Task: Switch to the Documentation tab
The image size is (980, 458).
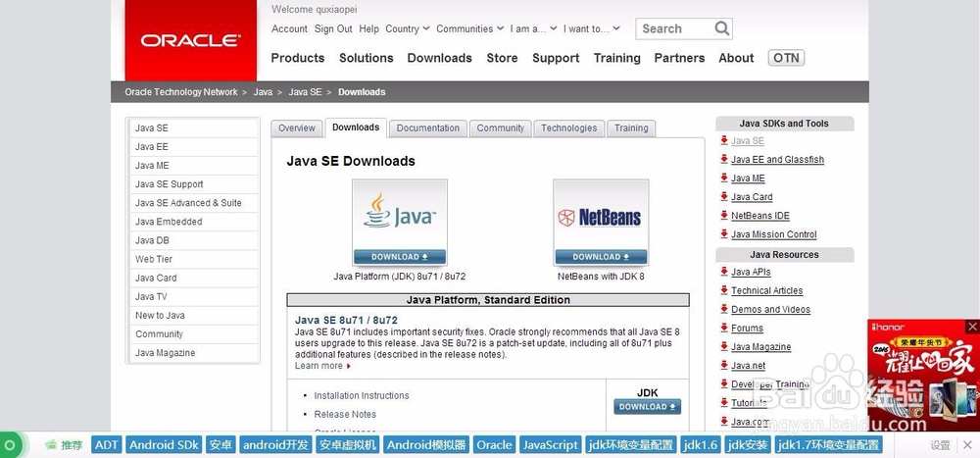Action: click(428, 128)
